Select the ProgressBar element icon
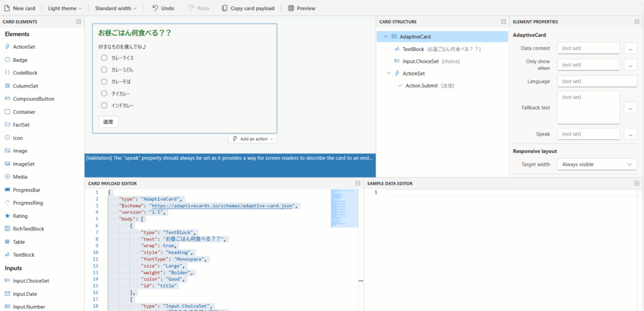The width and height of the screenshot is (644, 311). [8, 190]
